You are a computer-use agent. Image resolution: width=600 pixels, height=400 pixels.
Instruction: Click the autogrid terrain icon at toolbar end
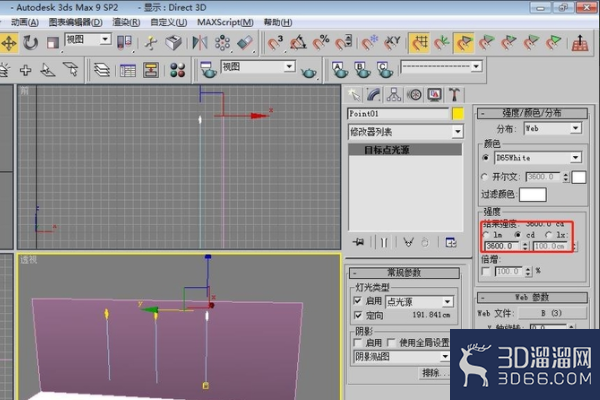pos(580,43)
